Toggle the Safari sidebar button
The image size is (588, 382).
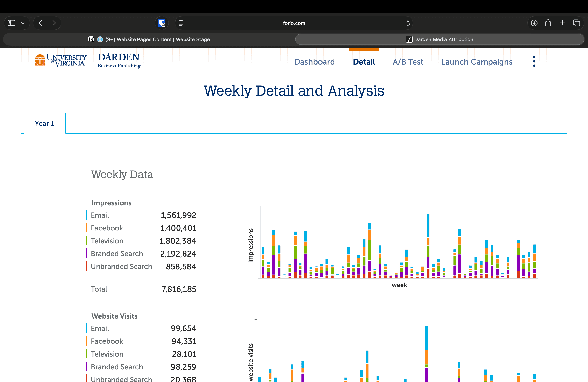[12, 23]
